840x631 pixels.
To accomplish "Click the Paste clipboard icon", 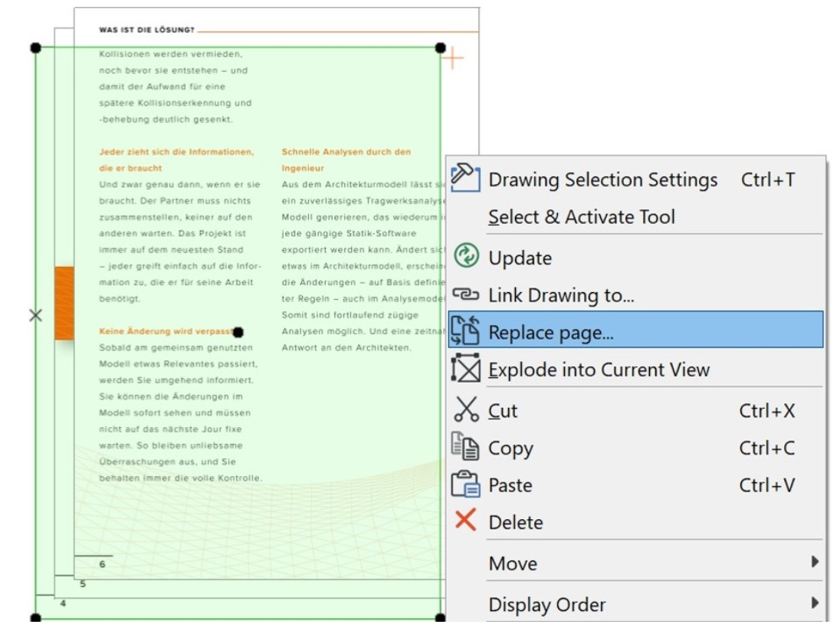I will point(465,484).
